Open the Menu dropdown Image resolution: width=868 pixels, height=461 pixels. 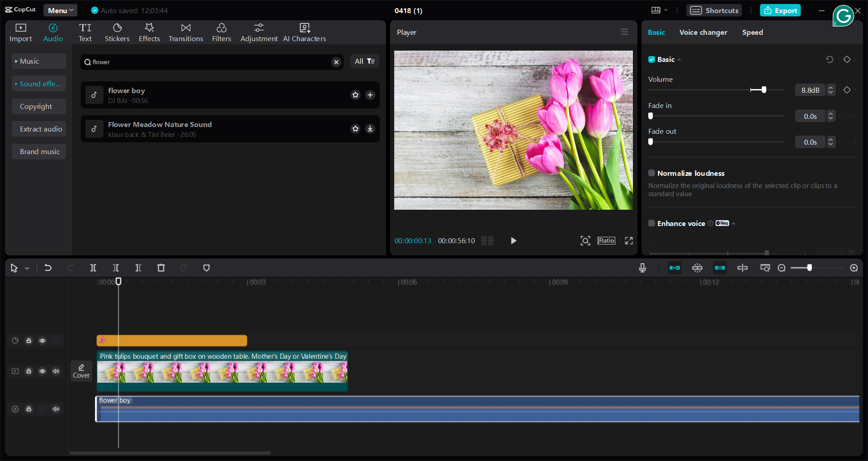pos(61,10)
